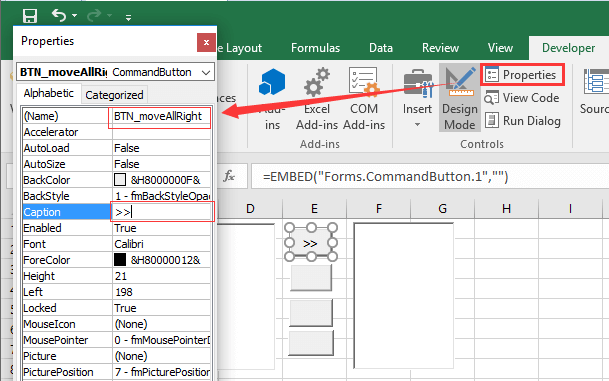Click the blue Add-ins hexagon icon
Image resolution: width=609 pixels, height=381 pixels.
(x=272, y=82)
